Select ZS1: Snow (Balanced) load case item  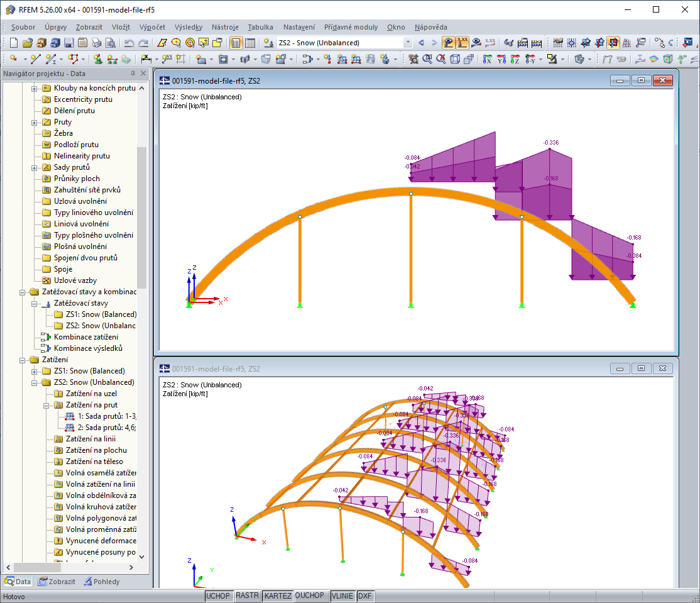click(101, 314)
